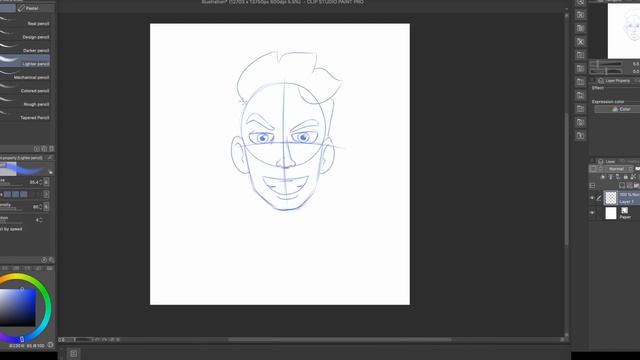The image size is (640, 360).
Task: Select the Darker pencil brush
Action: (x=25, y=50)
